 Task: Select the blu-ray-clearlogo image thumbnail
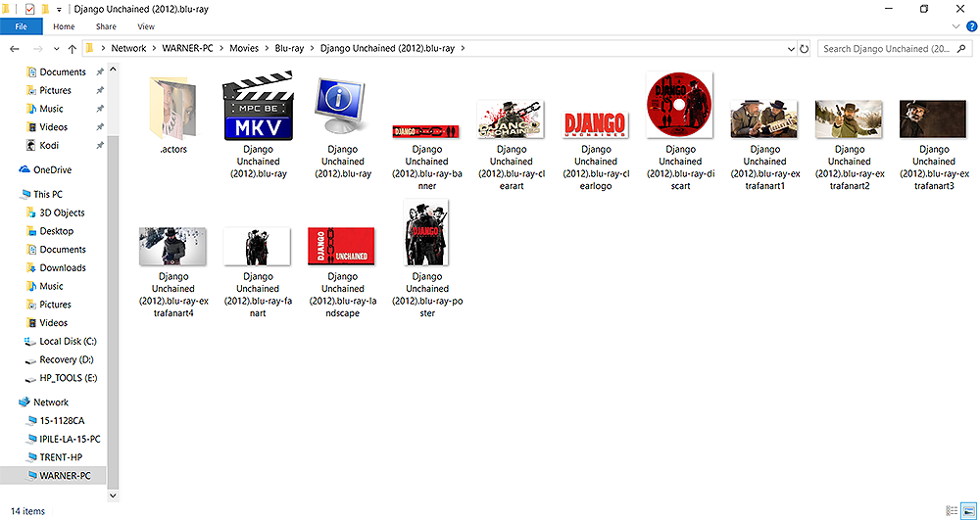pos(596,124)
